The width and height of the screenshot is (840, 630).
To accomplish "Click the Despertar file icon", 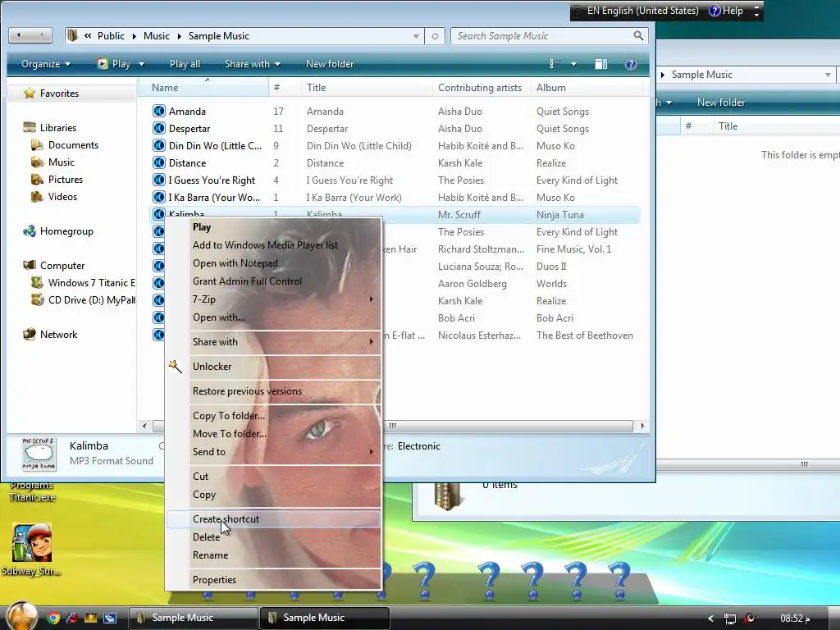I will pos(158,129).
